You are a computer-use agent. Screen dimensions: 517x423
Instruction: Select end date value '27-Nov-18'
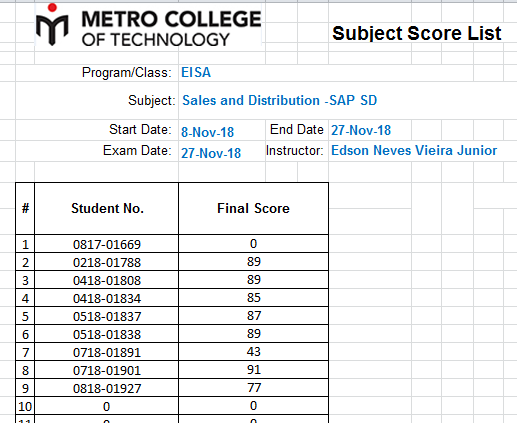[x=361, y=130]
